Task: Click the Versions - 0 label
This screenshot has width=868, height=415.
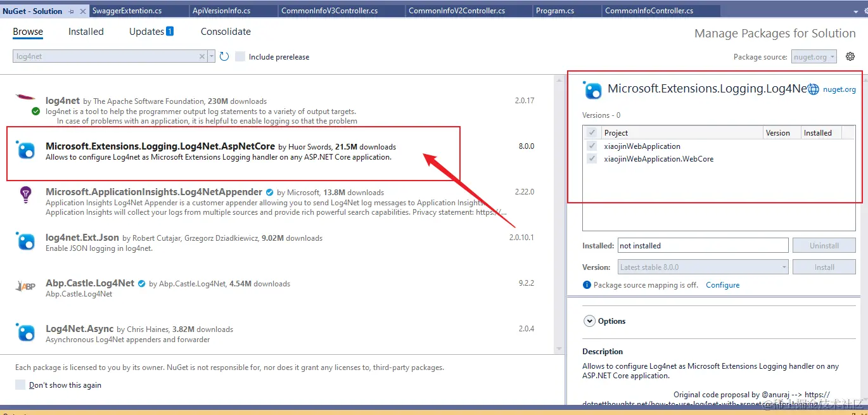Action: click(x=601, y=115)
